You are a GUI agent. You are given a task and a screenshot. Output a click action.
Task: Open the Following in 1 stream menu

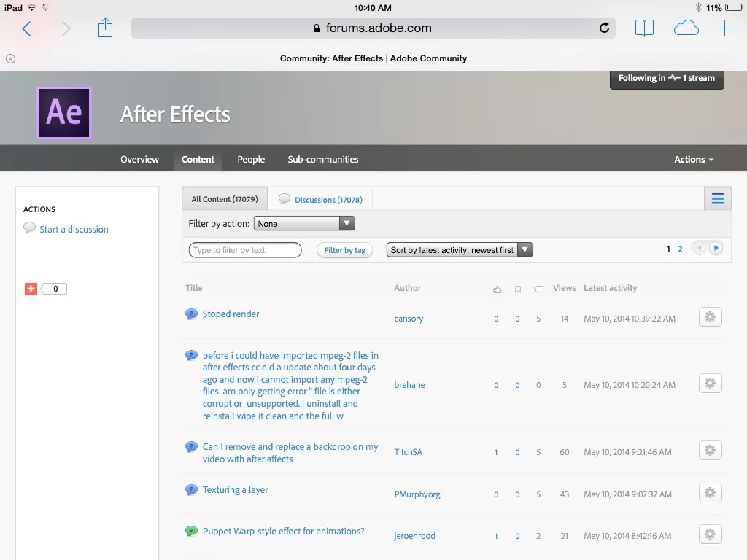click(x=667, y=79)
